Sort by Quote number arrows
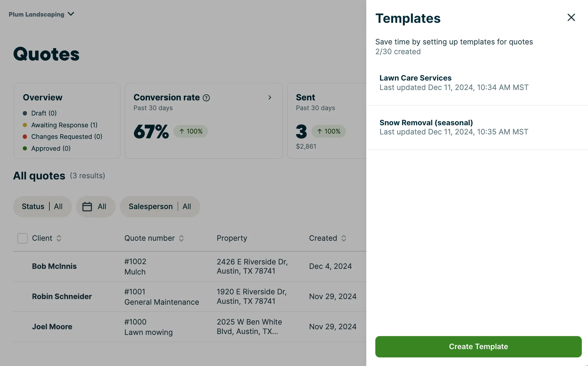The image size is (588, 366). (x=181, y=238)
